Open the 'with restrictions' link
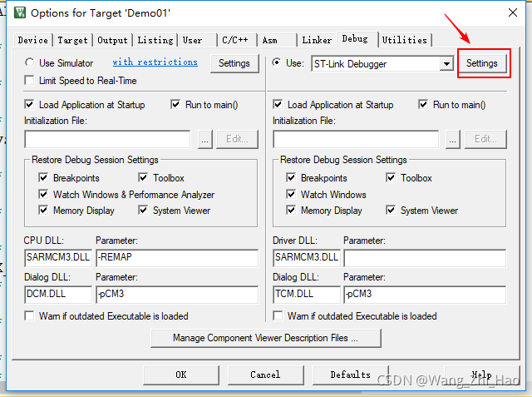Image resolution: width=532 pixels, height=397 pixels. pos(155,62)
